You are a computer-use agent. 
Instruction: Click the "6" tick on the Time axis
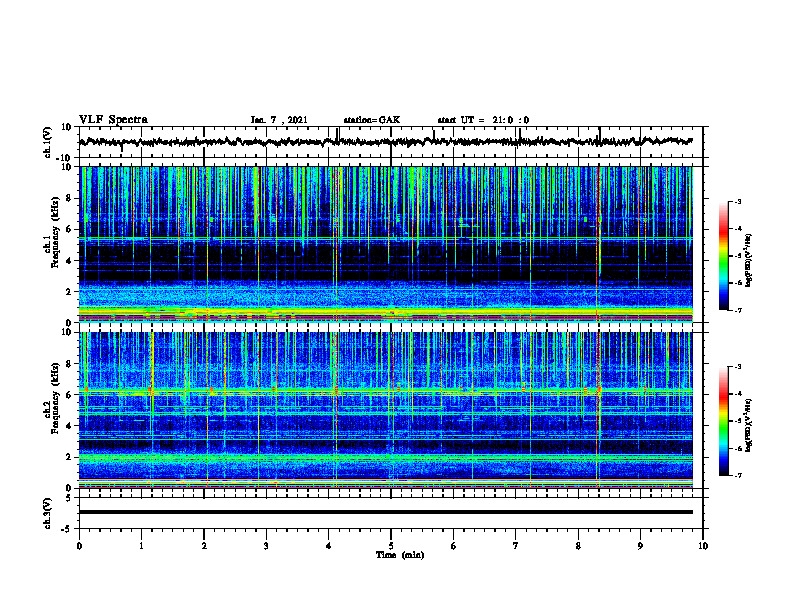pyautogui.click(x=454, y=546)
